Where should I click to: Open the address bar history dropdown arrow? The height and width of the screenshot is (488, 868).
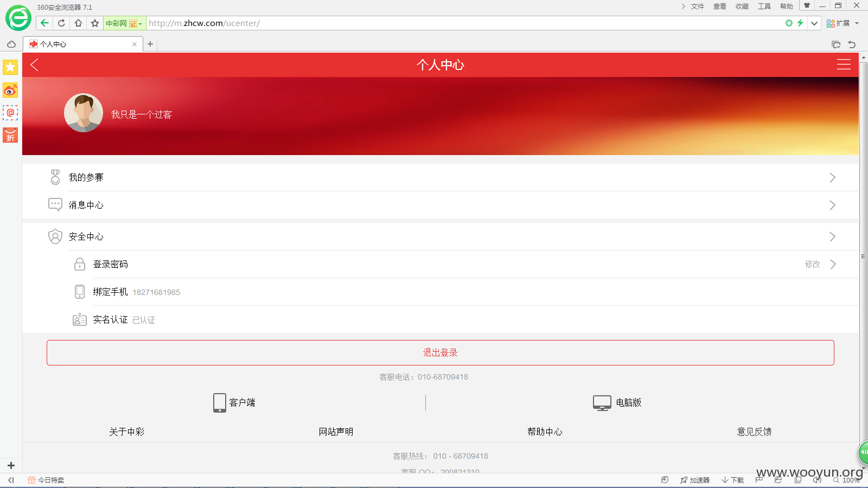(814, 23)
